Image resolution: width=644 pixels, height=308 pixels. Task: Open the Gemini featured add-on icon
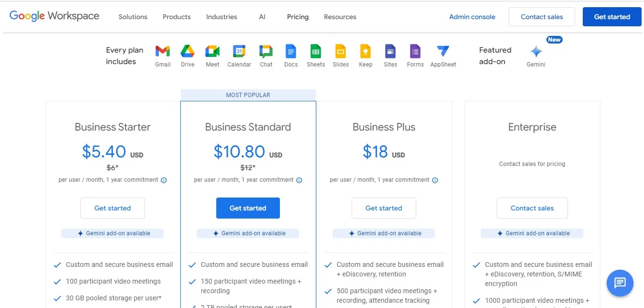536,51
